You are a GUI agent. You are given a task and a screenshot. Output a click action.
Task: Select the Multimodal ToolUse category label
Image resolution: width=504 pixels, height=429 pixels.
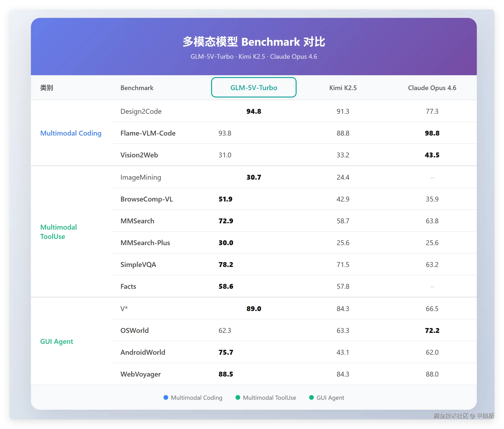pos(58,232)
